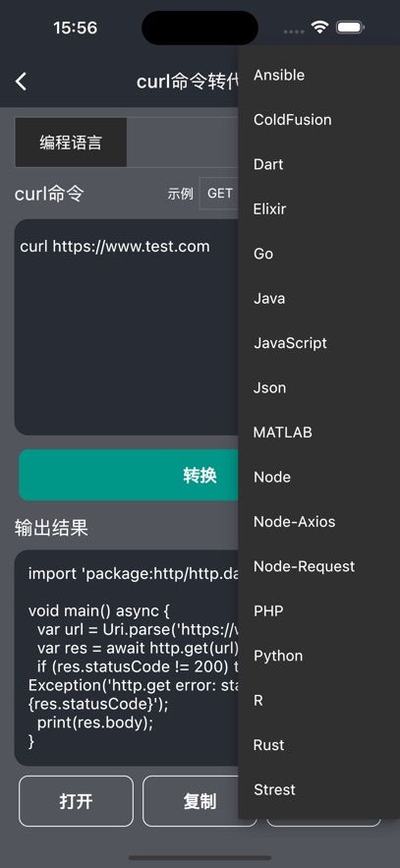Screen dimensions: 400x868
Task: Choose ColdFusion in the dropdown menu
Action: click(x=319, y=120)
